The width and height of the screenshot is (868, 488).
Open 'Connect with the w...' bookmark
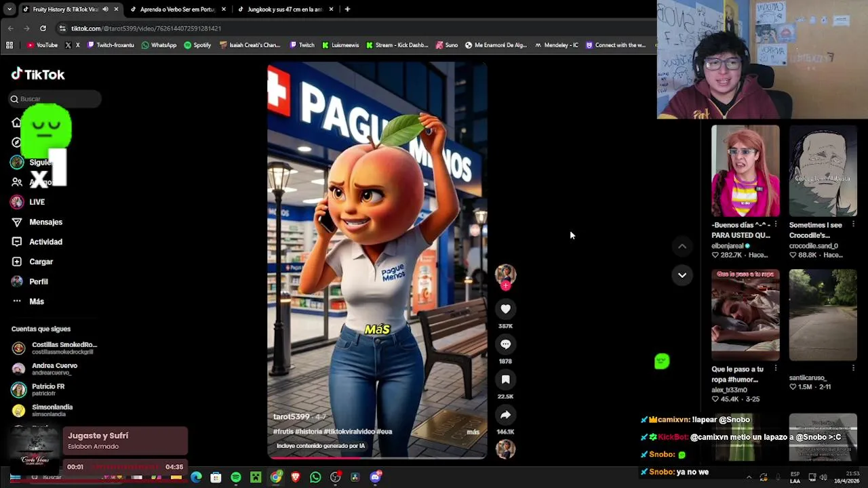tap(615, 45)
